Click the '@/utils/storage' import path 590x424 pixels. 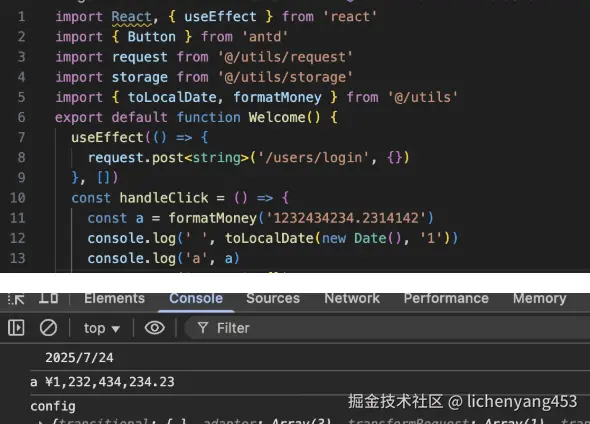285,77
